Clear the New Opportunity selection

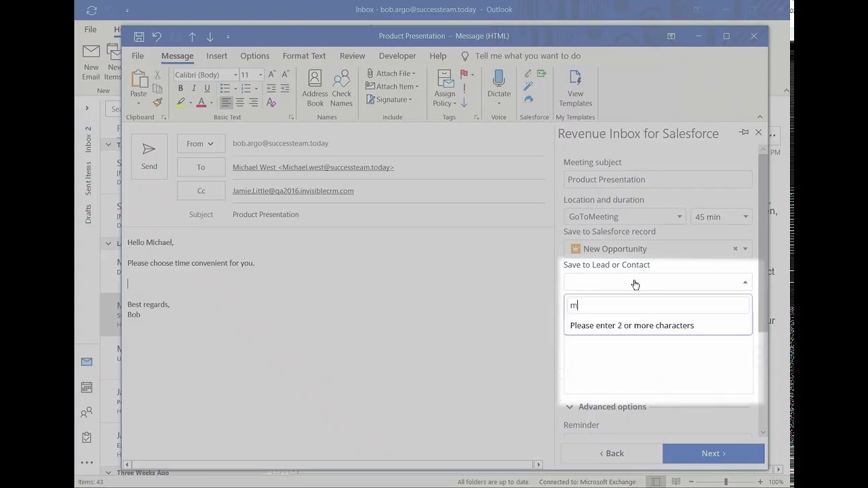click(735, 249)
